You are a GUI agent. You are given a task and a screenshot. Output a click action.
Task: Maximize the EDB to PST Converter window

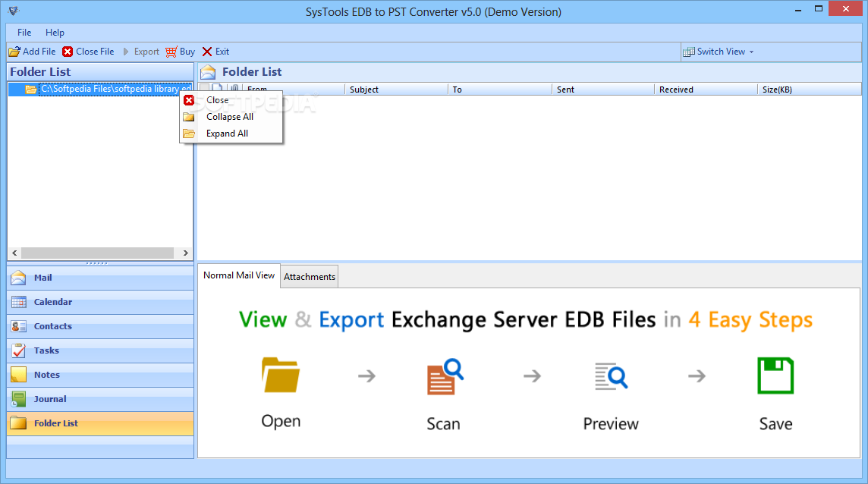tap(819, 9)
